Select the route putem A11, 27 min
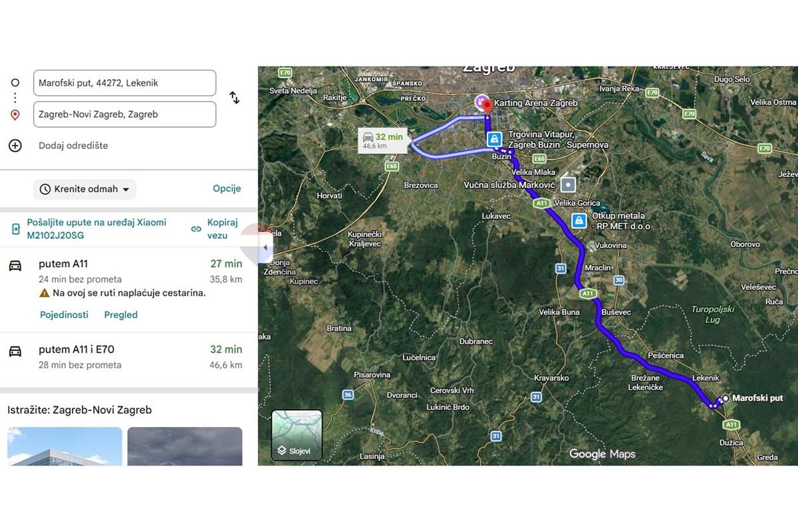The image size is (798, 532). point(128,289)
